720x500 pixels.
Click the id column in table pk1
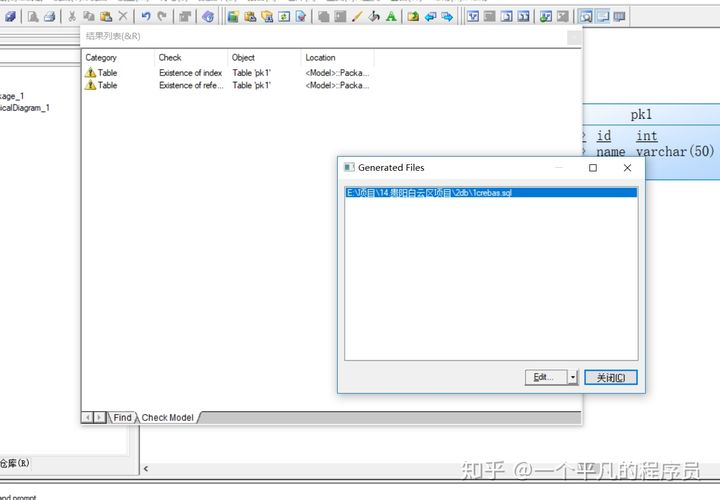[603, 136]
